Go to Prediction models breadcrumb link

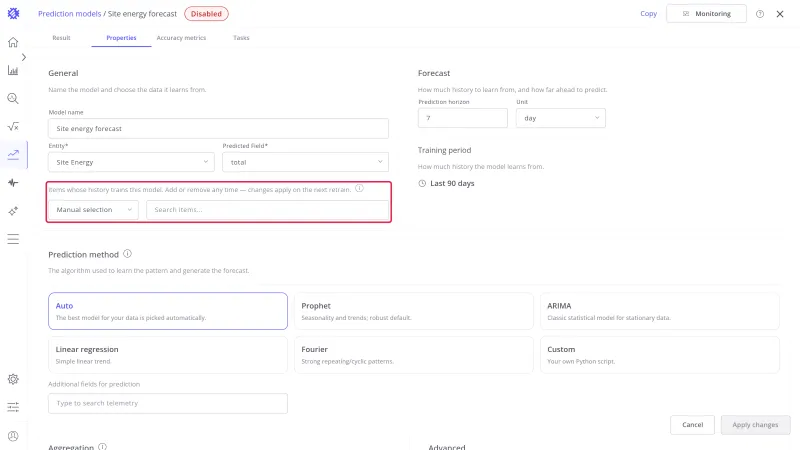[69, 14]
